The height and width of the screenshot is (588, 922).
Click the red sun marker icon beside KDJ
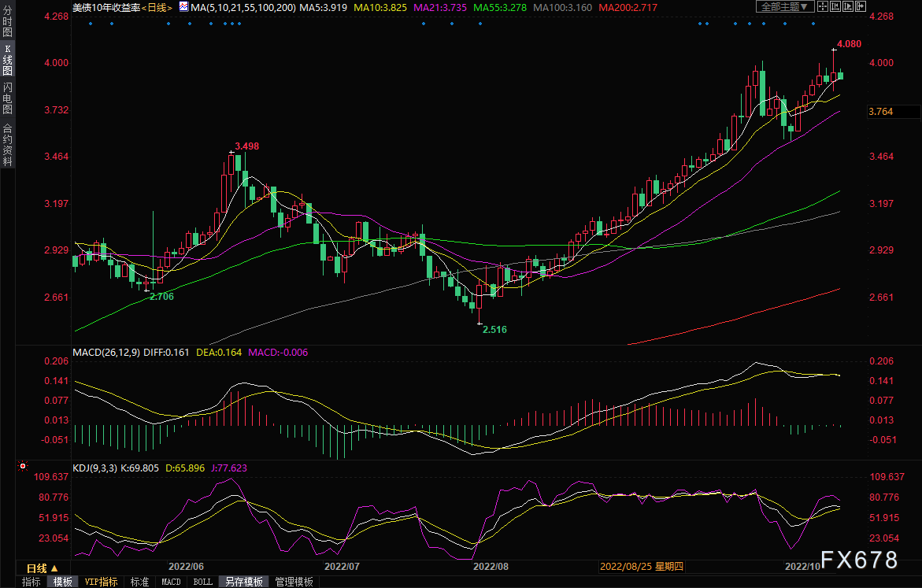coord(23,466)
